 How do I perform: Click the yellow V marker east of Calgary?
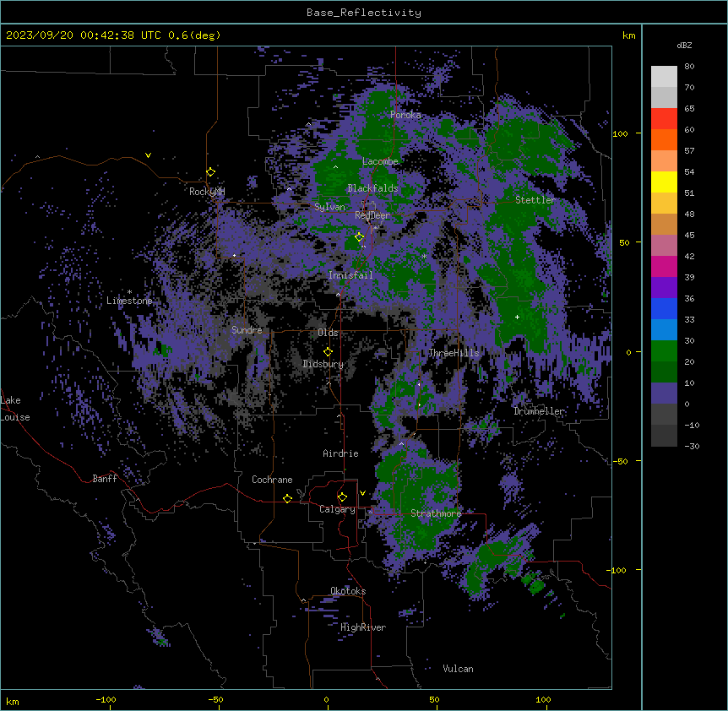pyautogui.click(x=362, y=493)
